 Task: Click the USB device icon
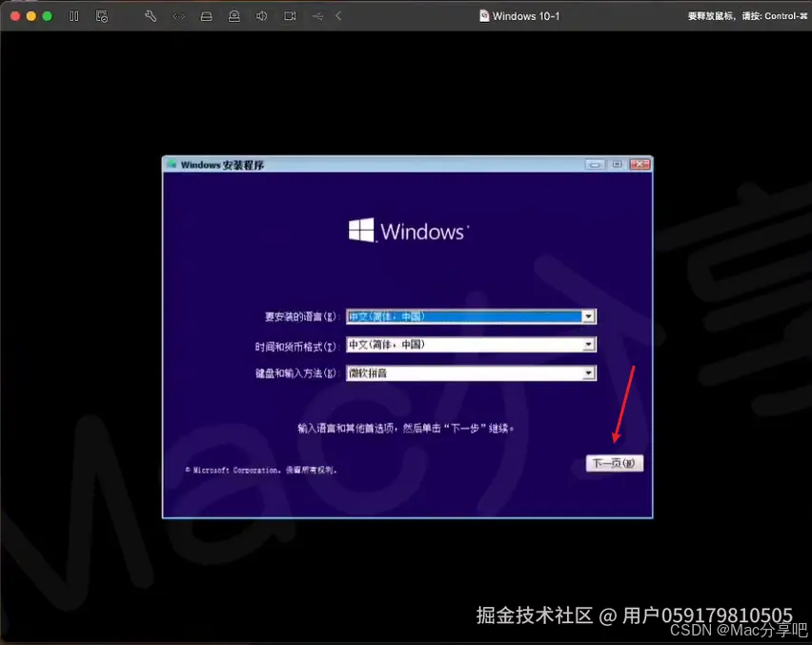point(317,16)
